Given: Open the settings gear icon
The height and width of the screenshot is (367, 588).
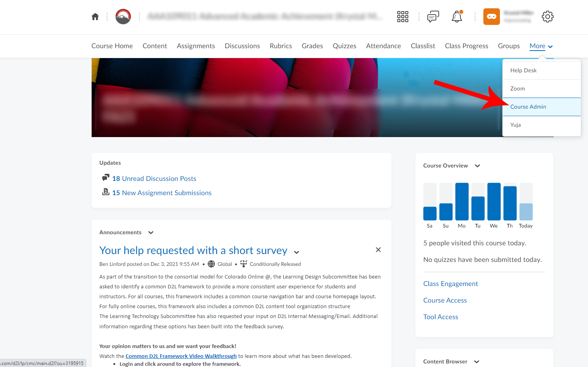Looking at the screenshot, I should pos(548,17).
